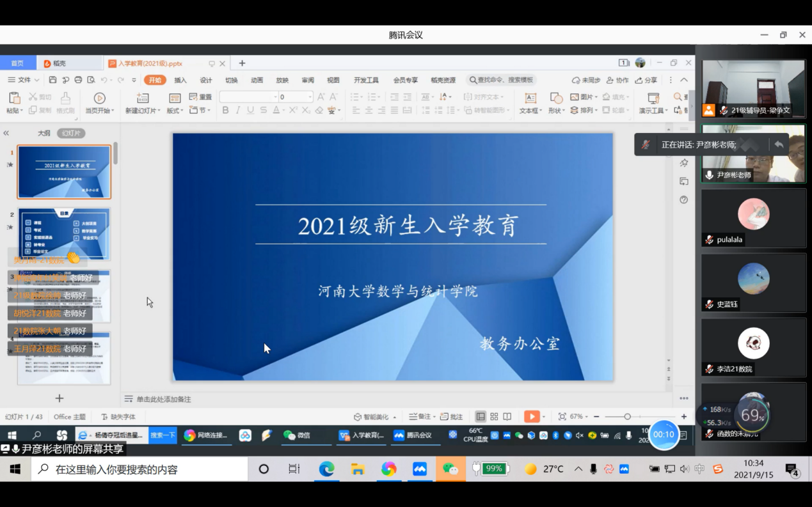Click the 形状 shapes icon
812x507 pixels.
click(556, 98)
